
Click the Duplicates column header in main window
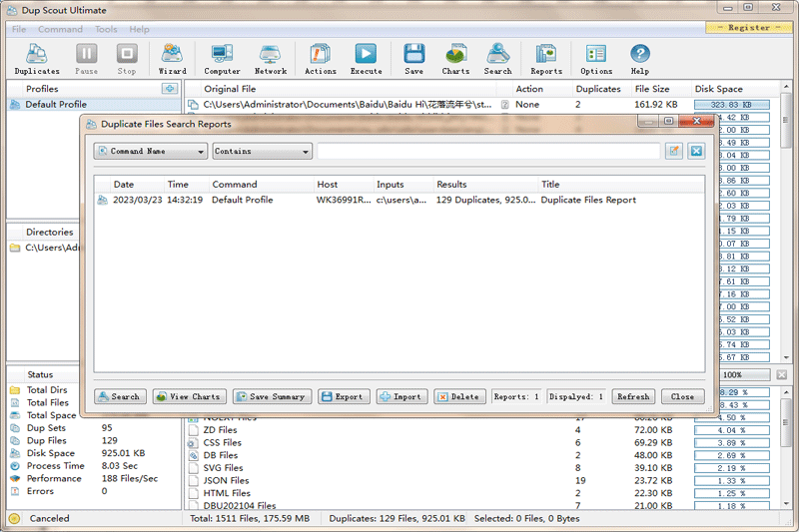pyautogui.click(x=598, y=89)
